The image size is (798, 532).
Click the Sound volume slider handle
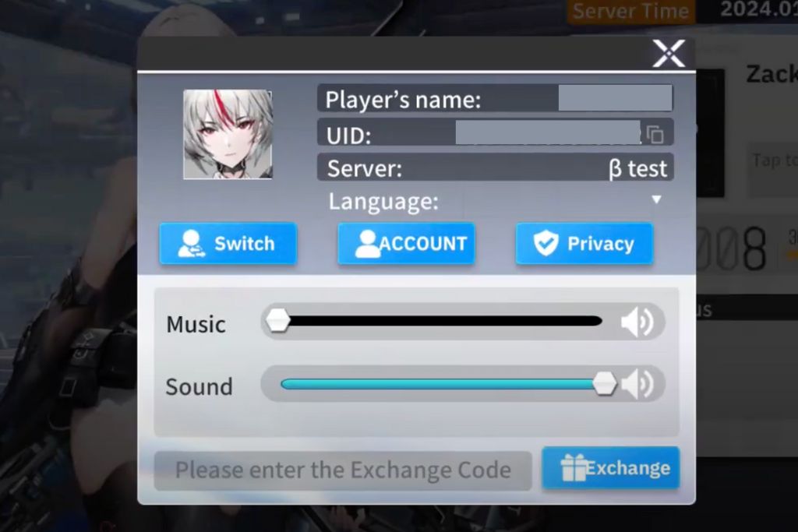click(605, 383)
